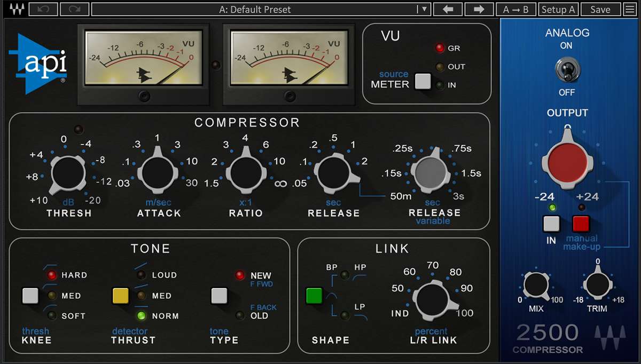This screenshot has height=364, width=641.
Task: Load next preset with right arrow
Action: [479, 9]
